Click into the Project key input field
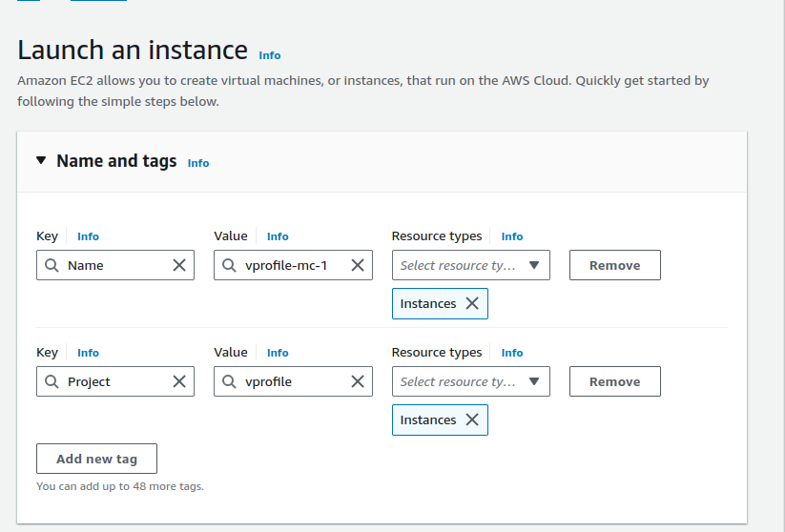The width and height of the screenshot is (785, 532). [x=114, y=381]
